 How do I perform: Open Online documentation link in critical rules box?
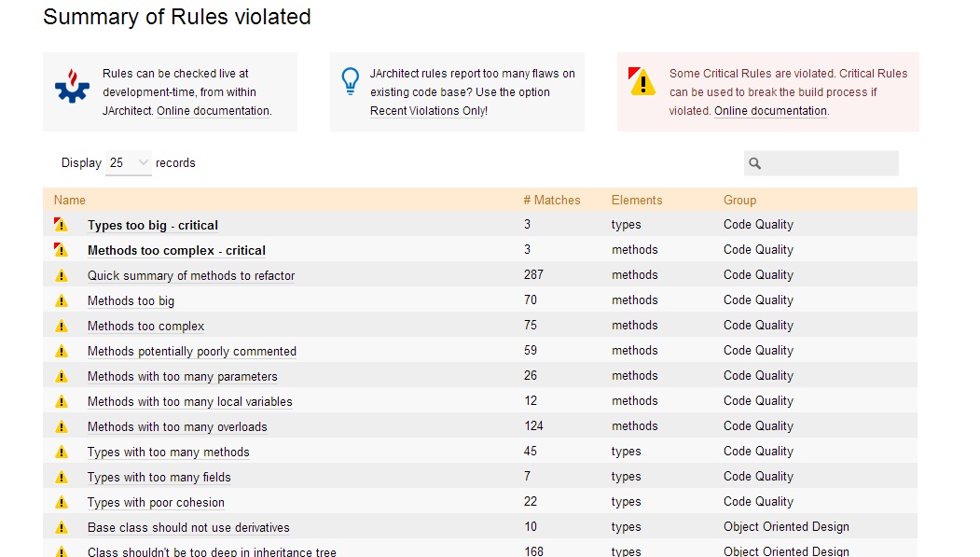770,111
